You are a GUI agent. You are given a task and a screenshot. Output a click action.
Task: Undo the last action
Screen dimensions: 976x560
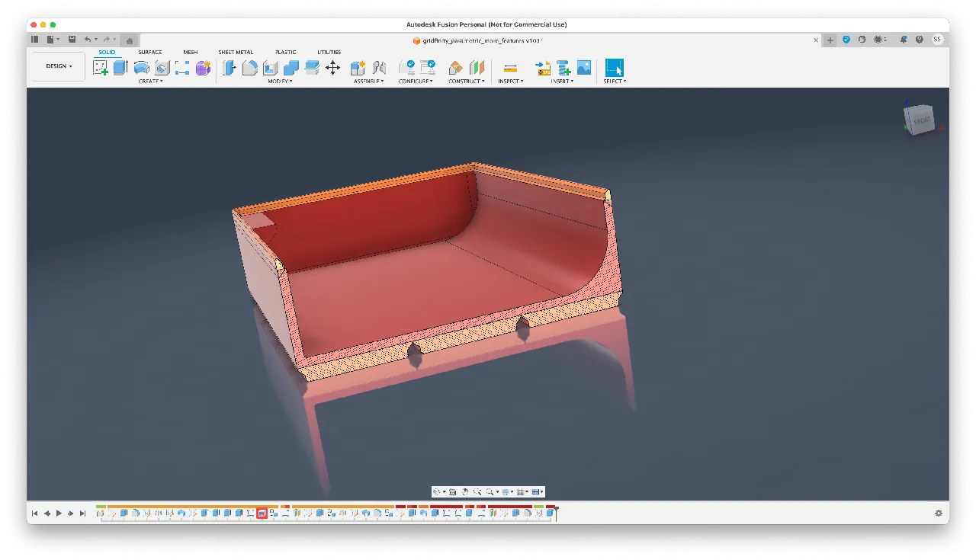tap(87, 39)
